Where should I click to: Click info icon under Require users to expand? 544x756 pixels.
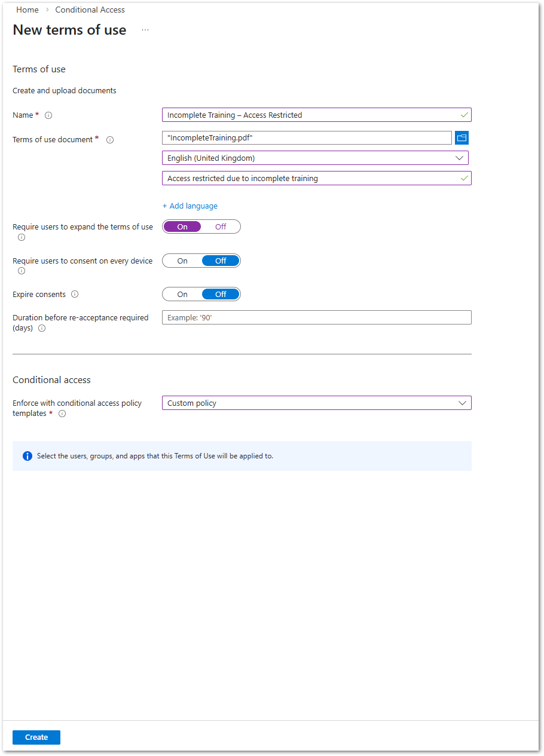(x=22, y=237)
